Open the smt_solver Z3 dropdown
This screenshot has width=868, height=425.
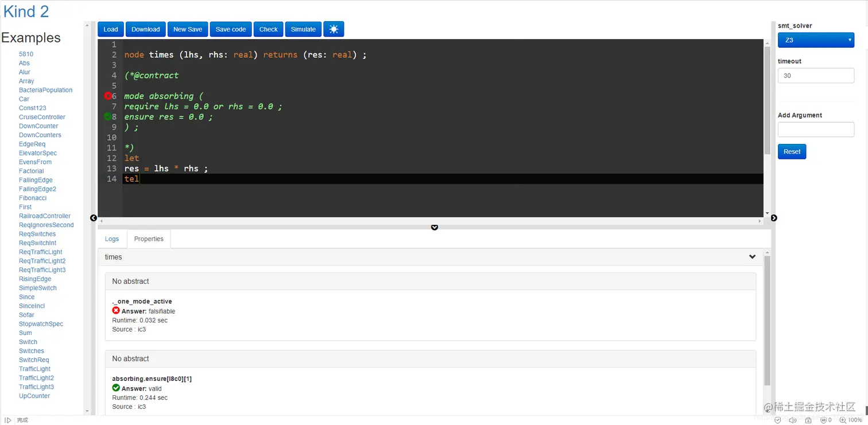coord(816,40)
